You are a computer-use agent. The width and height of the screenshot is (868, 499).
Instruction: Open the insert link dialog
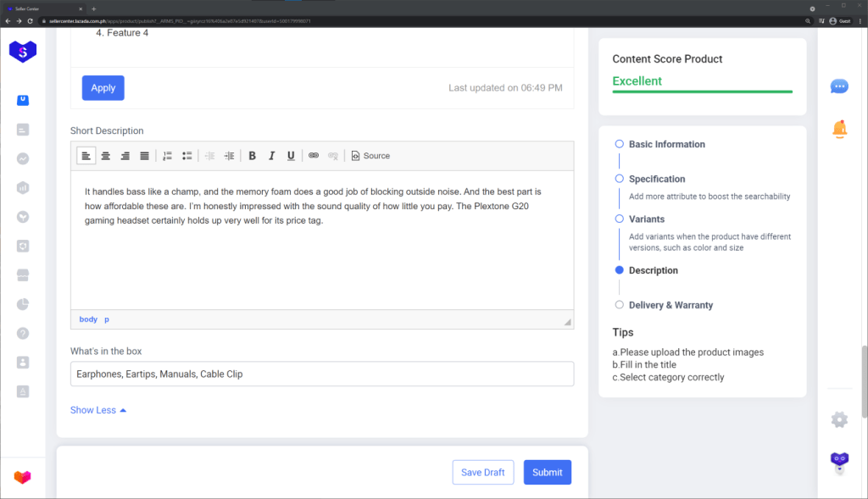314,156
